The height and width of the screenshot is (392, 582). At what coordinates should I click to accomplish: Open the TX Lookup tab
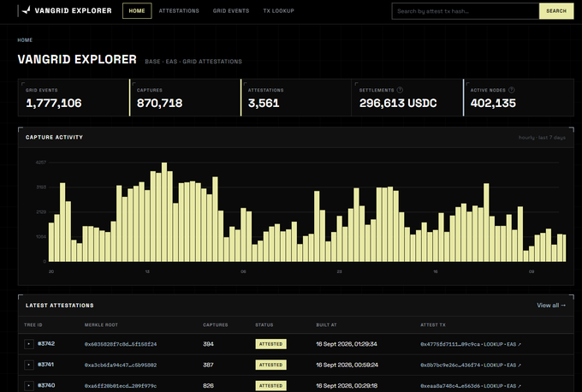pos(279,11)
